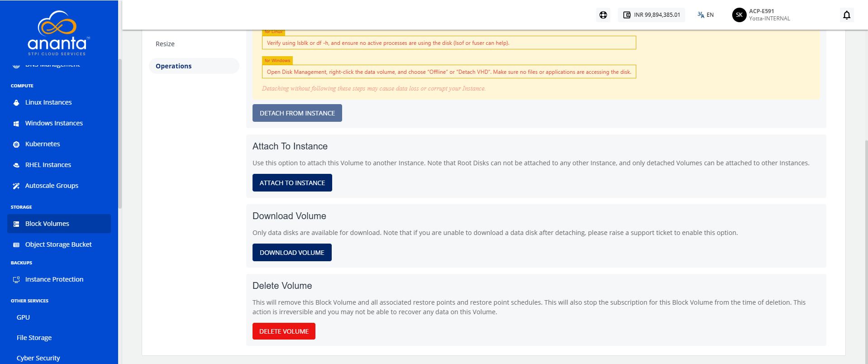
Task: Click the red Delete Volume button
Action: tap(284, 331)
